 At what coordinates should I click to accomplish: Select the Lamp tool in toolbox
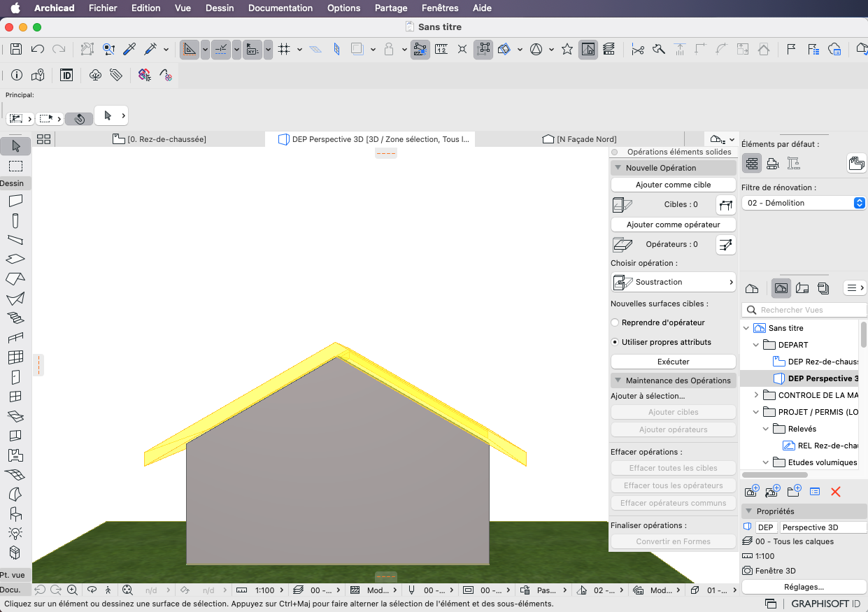pyautogui.click(x=15, y=534)
